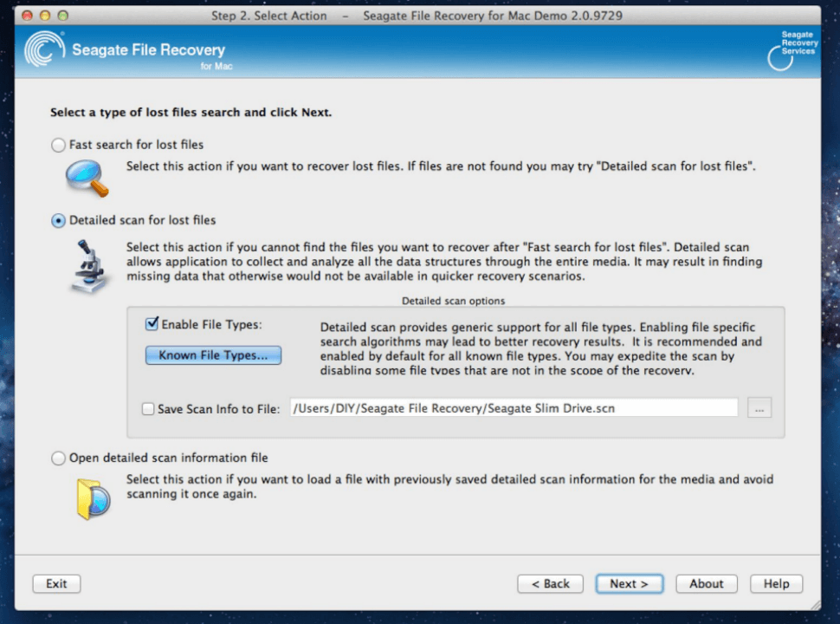The height and width of the screenshot is (624, 840).
Task: Enable Save Scan Info to File
Action: point(148,409)
